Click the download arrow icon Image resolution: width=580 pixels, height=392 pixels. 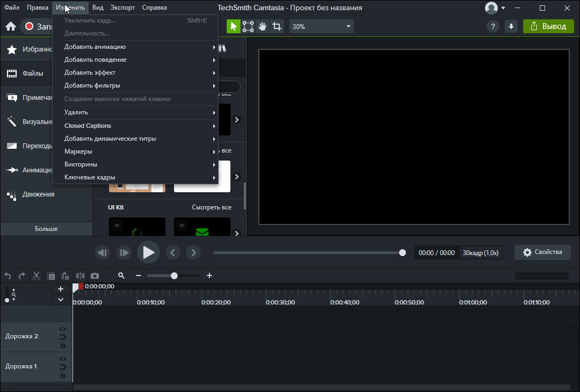point(511,26)
